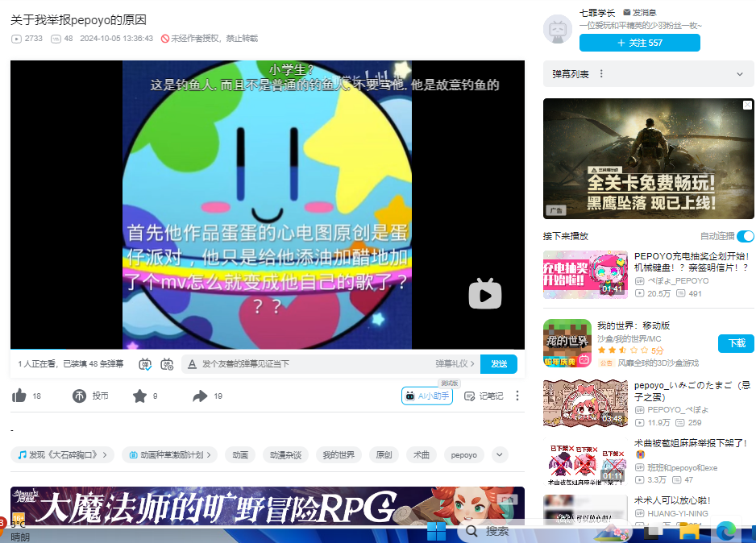
Task: Like the video with thumbs-up icon
Action: (x=19, y=396)
